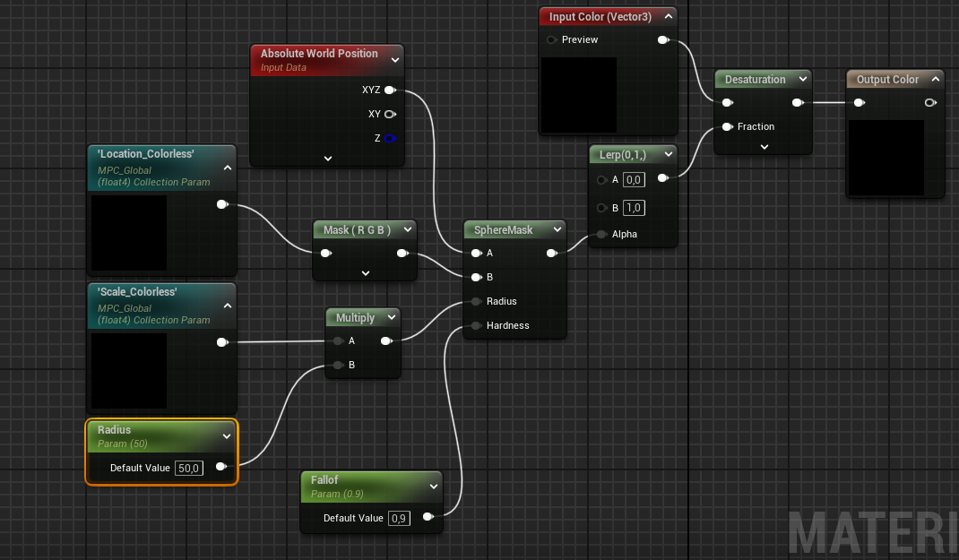Collapse the Input Color (Vector3) node

(669, 16)
